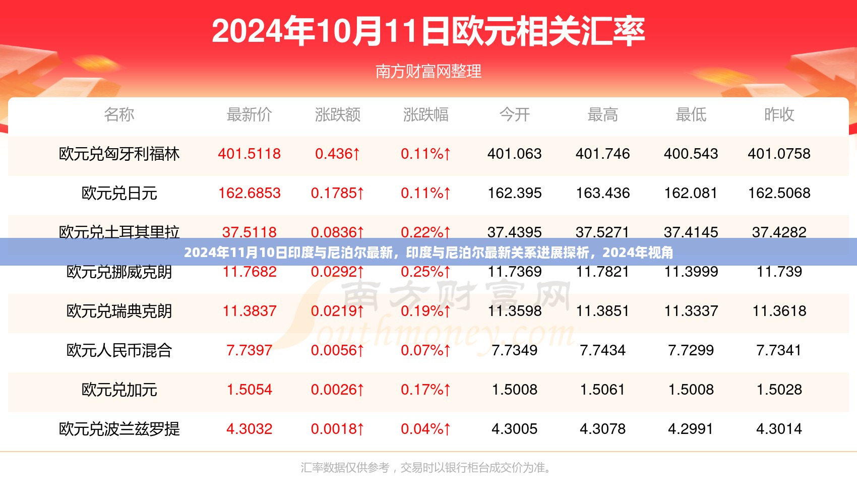Click the row name 欧元兑挪威克朗
This screenshot has width=857, height=504.
[x=119, y=273]
